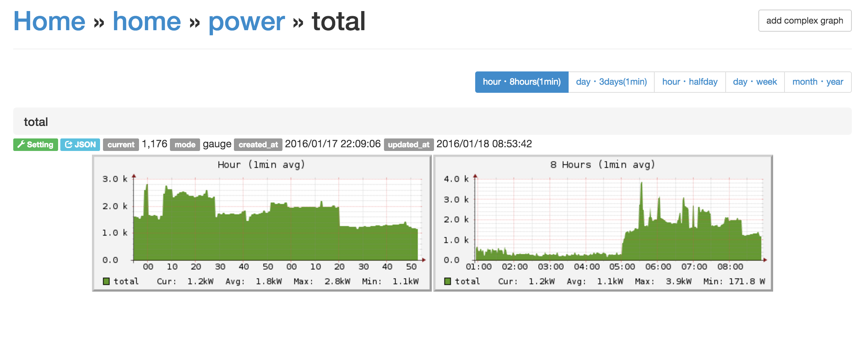Click the created_at label badge

(x=258, y=144)
